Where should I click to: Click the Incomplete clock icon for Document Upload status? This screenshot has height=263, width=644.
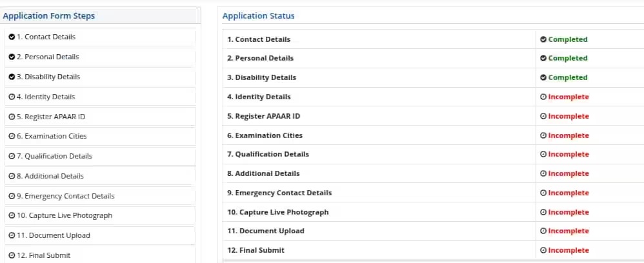(543, 231)
